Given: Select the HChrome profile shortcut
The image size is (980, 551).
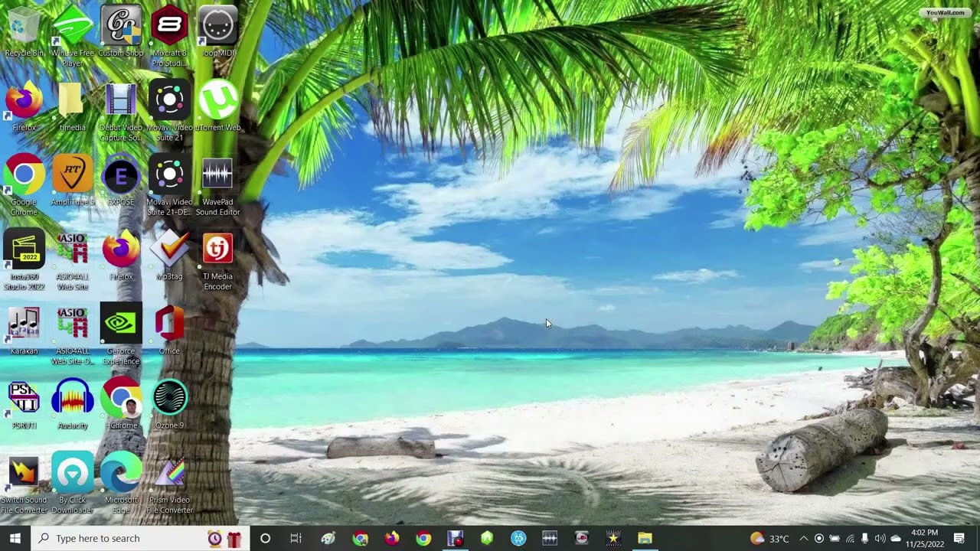Looking at the screenshot, I should tap(121, 404).
